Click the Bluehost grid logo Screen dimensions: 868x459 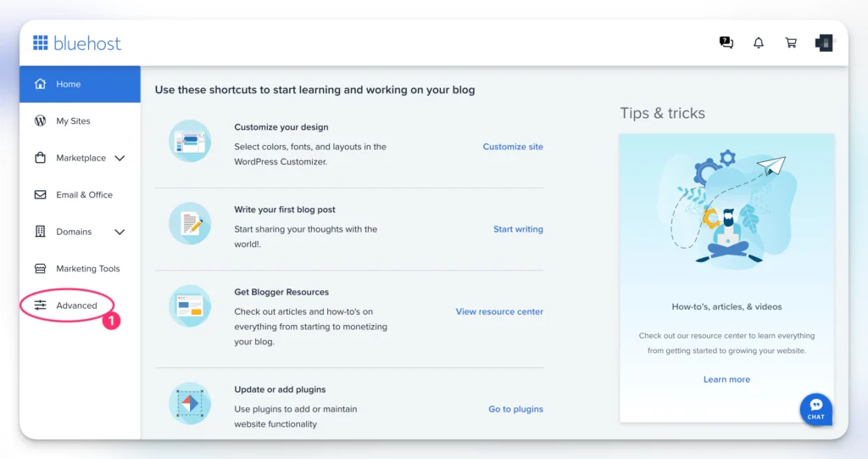point(41,43)
